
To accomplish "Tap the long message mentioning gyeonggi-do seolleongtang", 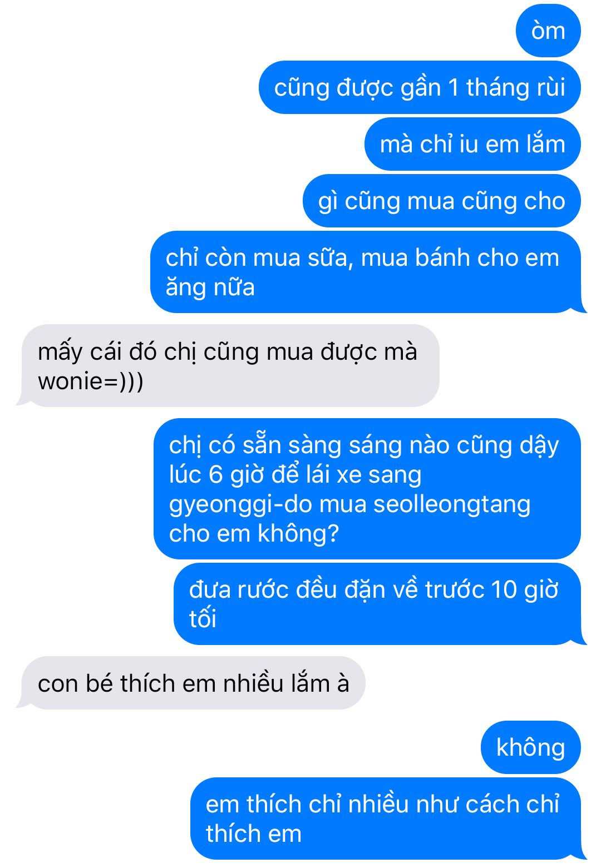I will tap(367, 489).
